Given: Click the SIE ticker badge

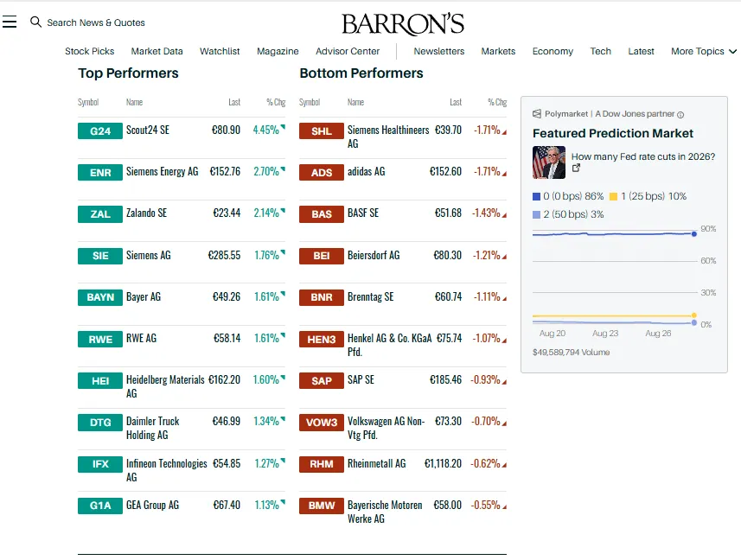Looking at the screenshot, I should click(100, 256).
